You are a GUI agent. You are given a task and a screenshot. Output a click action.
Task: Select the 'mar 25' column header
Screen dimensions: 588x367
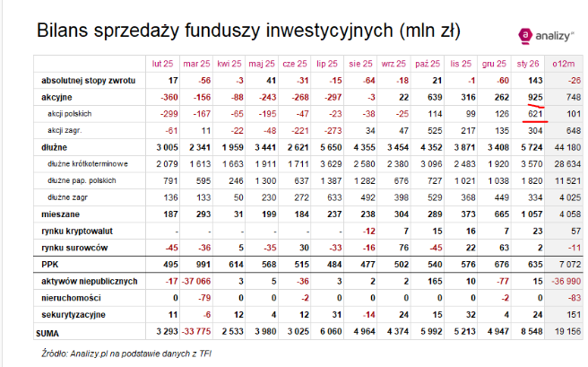196,64
